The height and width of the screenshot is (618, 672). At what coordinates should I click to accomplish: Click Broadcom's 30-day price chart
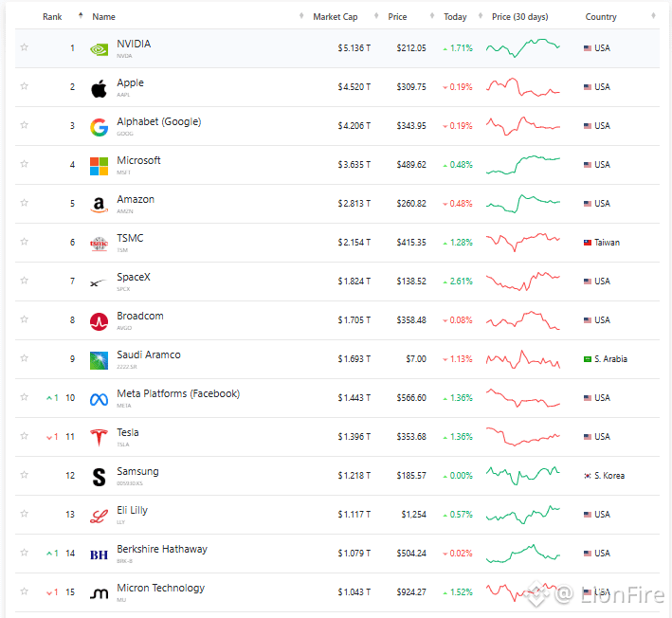click(523, 320)
